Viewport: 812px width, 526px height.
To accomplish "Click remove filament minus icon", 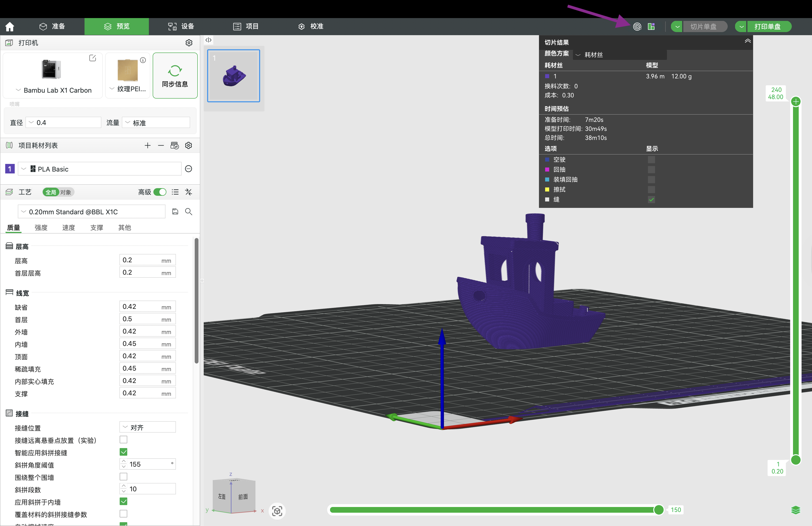I will (161, 145).
